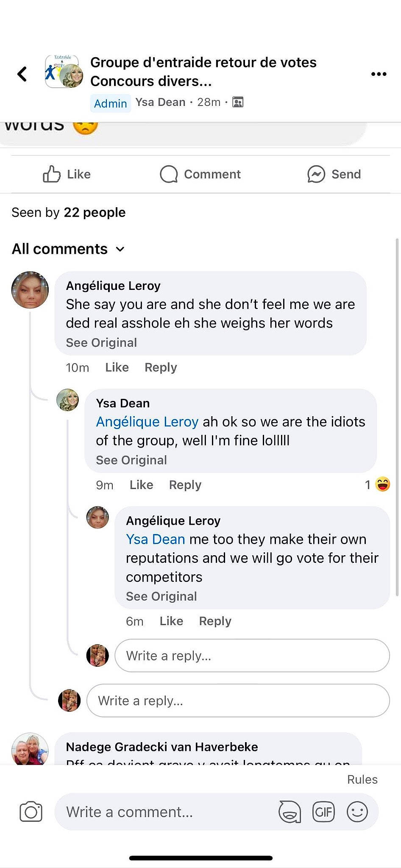Open the avatar sticker picker icon

coord(290,812)
